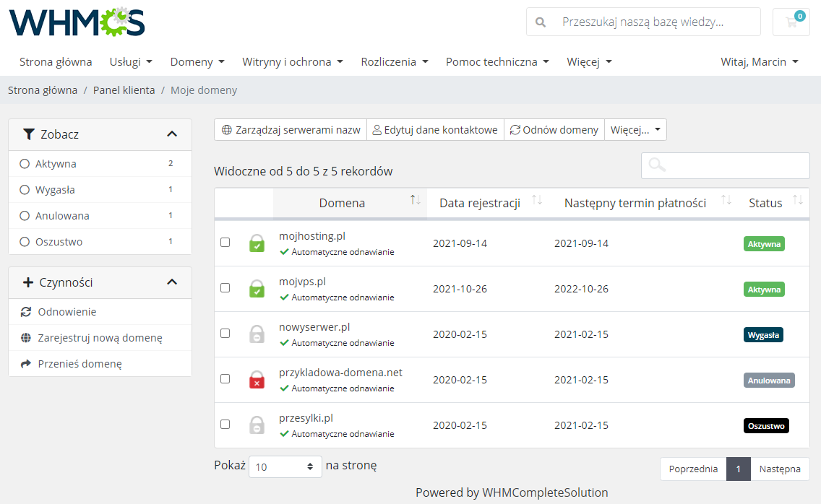Screen dimensions: 821x504
Task: Select the checkbox for mojvps.pl row
Action: point(225,287)
